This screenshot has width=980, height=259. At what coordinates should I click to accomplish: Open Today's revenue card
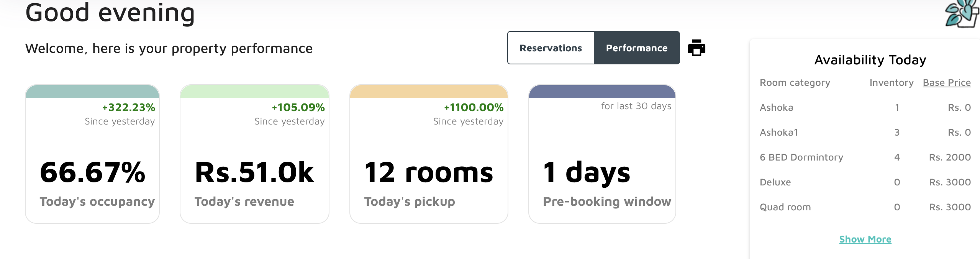pos(254,172)
